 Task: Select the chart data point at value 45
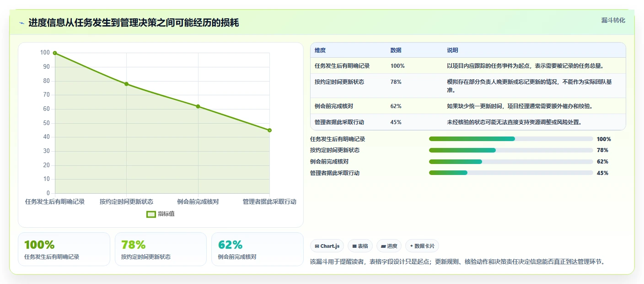coord(269,130)
